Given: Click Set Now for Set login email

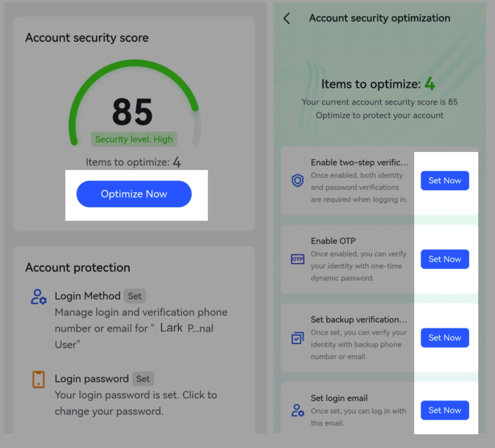Looking at the screenshot, I should click(445, 410).
